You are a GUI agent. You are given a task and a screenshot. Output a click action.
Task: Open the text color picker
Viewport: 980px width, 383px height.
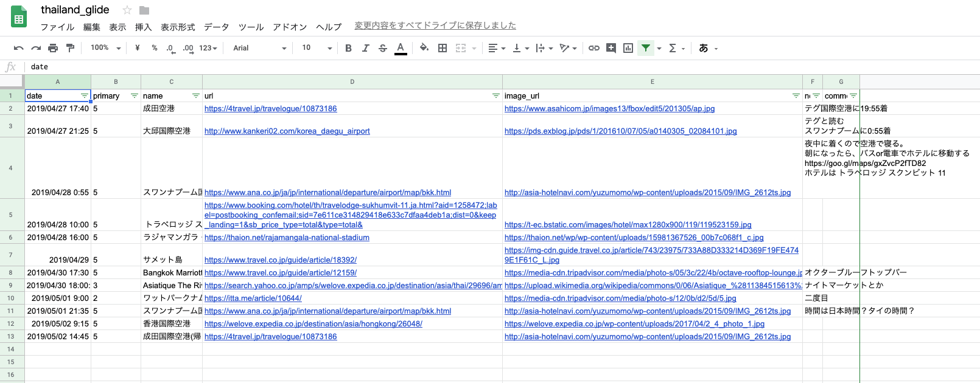[x=401, y=48]
